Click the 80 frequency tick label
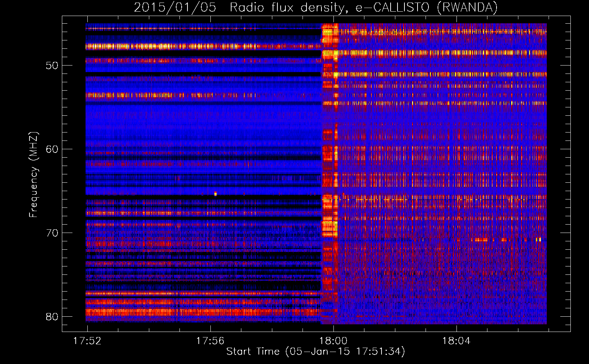This screenshot has height=364, width=589. point(52,317)
